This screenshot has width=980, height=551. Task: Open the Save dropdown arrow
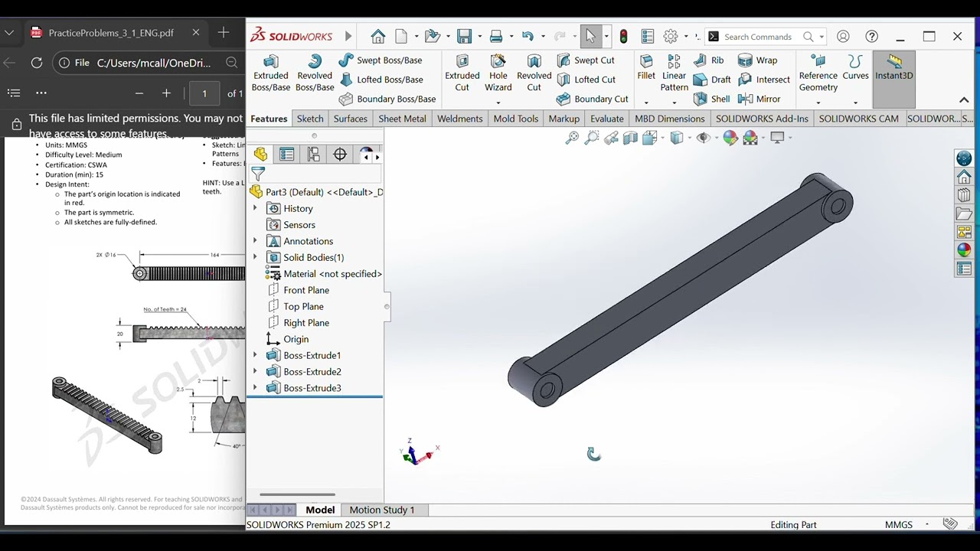coord(480,37)
